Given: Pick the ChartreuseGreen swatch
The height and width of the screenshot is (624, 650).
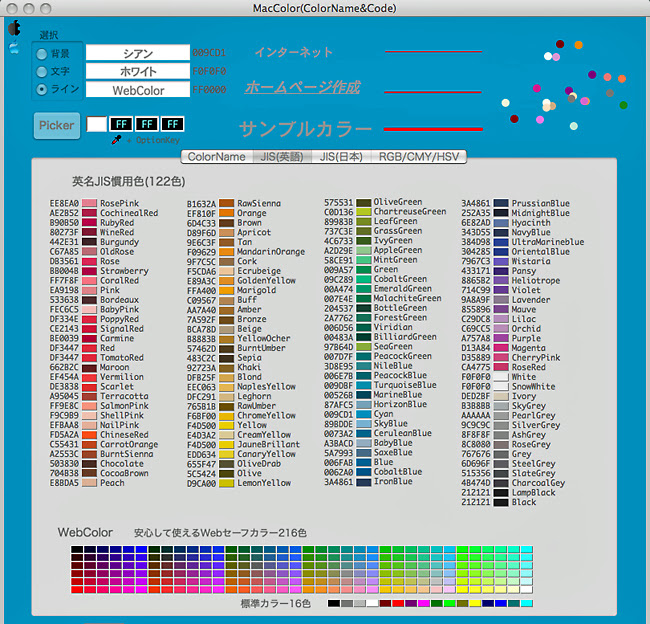Looking at the screenshot, I should (x=364, y=211).
